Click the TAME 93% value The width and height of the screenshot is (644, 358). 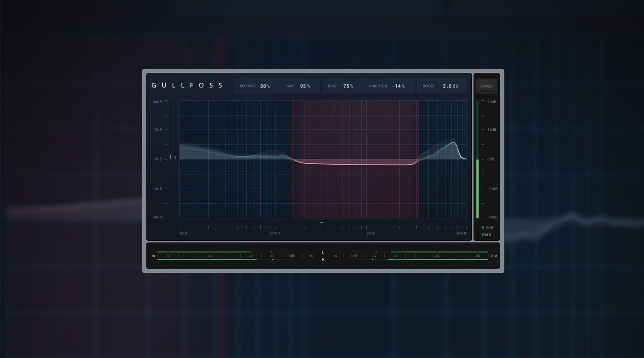pyautogui.click(x=305, y=86)
